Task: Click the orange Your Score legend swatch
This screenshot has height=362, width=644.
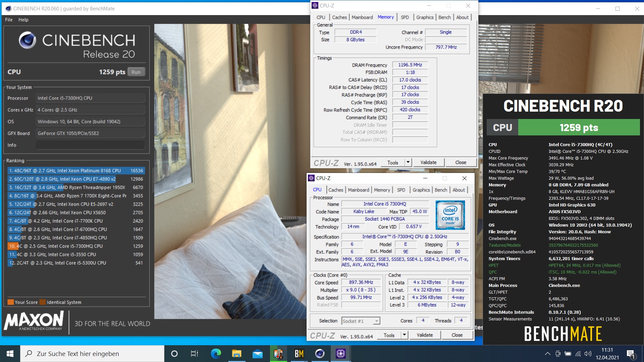Action: tap(10, 302)
